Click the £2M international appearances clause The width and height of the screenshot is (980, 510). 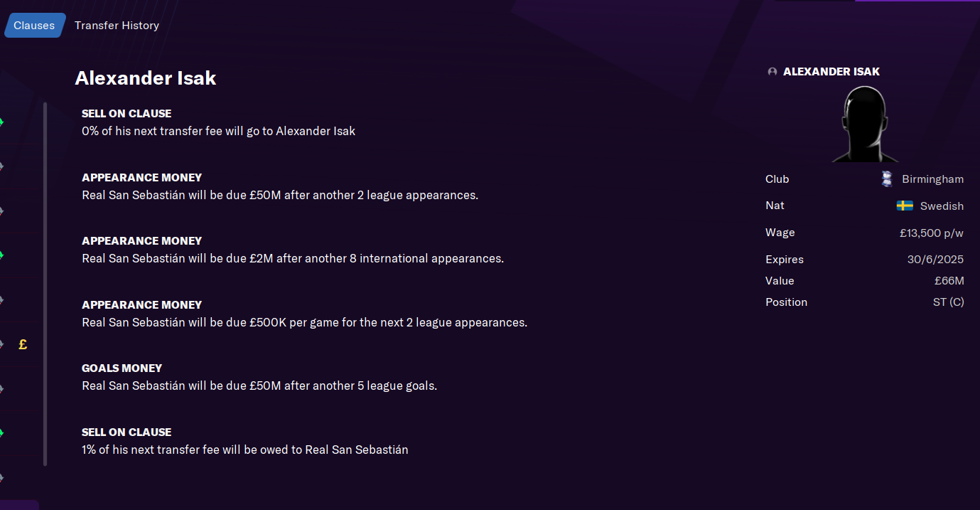293,259
